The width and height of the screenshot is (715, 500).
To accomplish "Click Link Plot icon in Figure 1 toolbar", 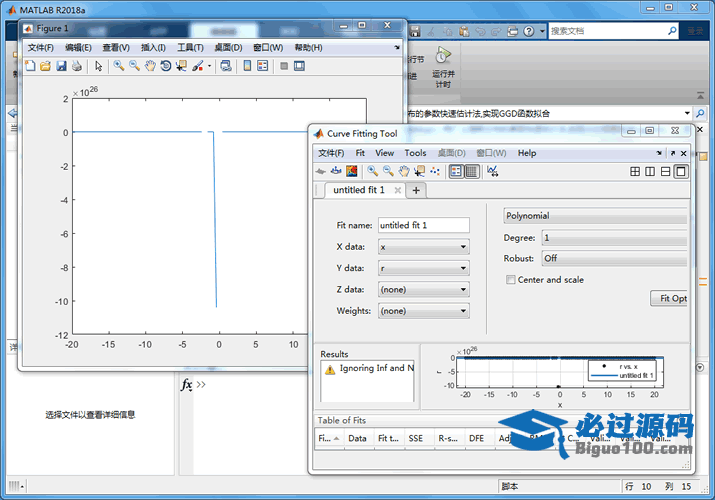I will point(226,66).
